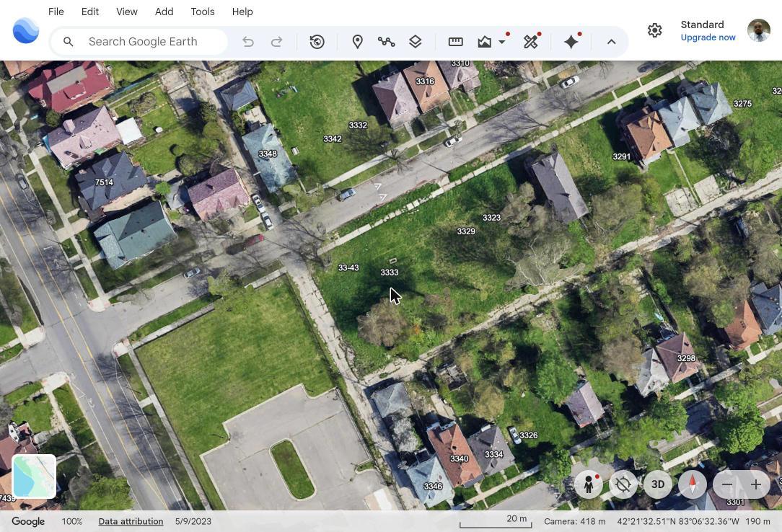This screenshot has width=782, height=532.
Task: Open the overview map thumbnail
Action: coord(34,476)
